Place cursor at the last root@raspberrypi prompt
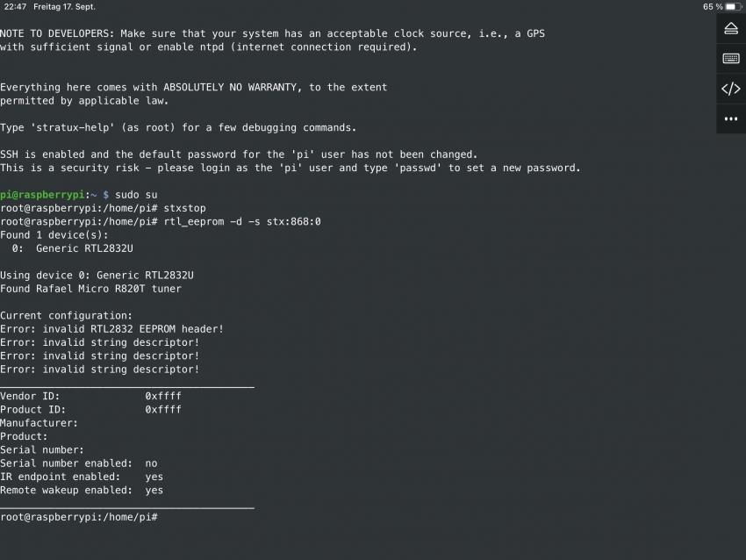This screenshot has height=560, width=746. click(x=79, y=517)
